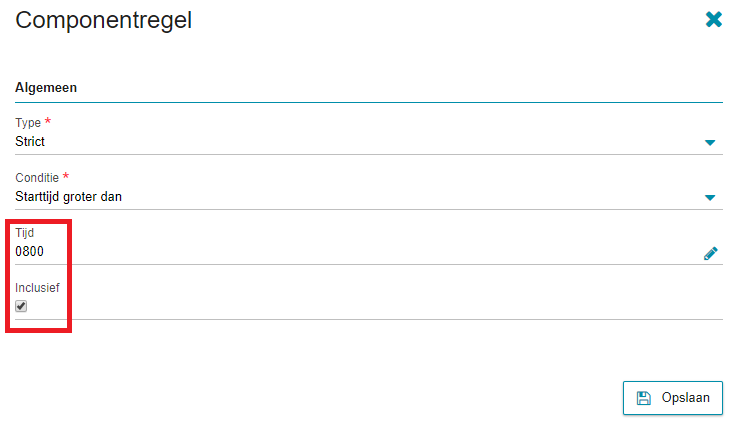Click the Tijd field label
This screenshot has width=738, height=426.
click(x=24, y=233)
